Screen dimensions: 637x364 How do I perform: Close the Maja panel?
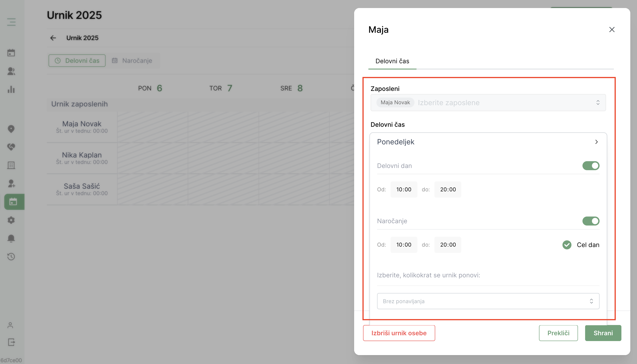(x=612, y=29)
